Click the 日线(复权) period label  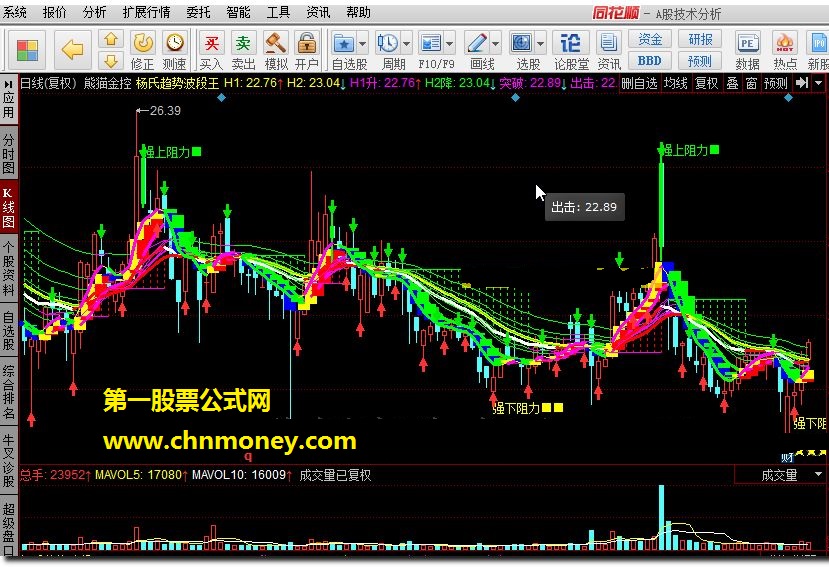pos(49,83)
